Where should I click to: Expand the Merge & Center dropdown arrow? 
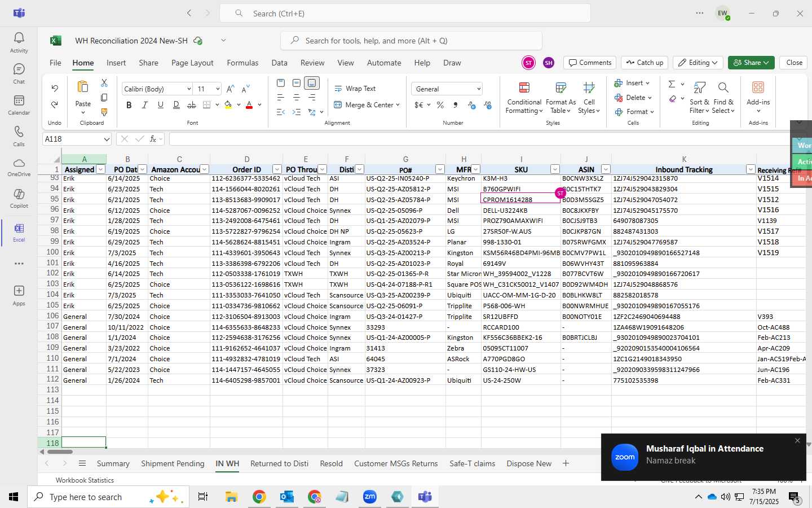tap(398, 105)
